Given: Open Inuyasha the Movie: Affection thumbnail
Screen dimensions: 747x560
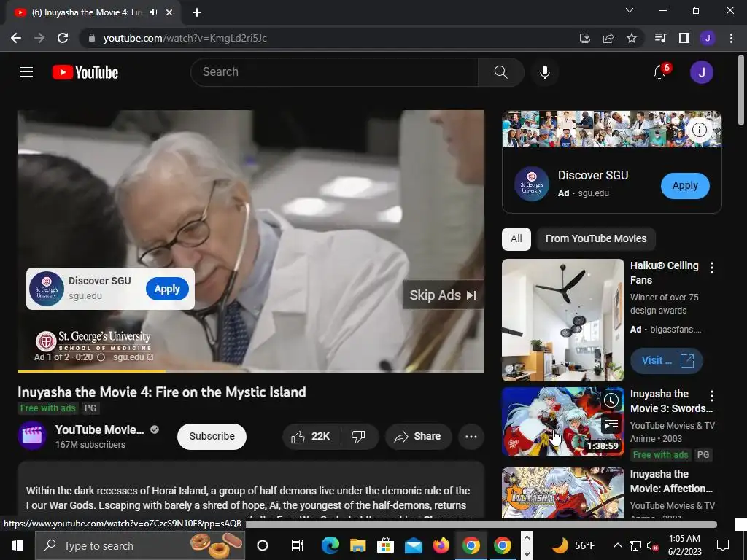Looking at the screenshot, I should coord(562,493).
